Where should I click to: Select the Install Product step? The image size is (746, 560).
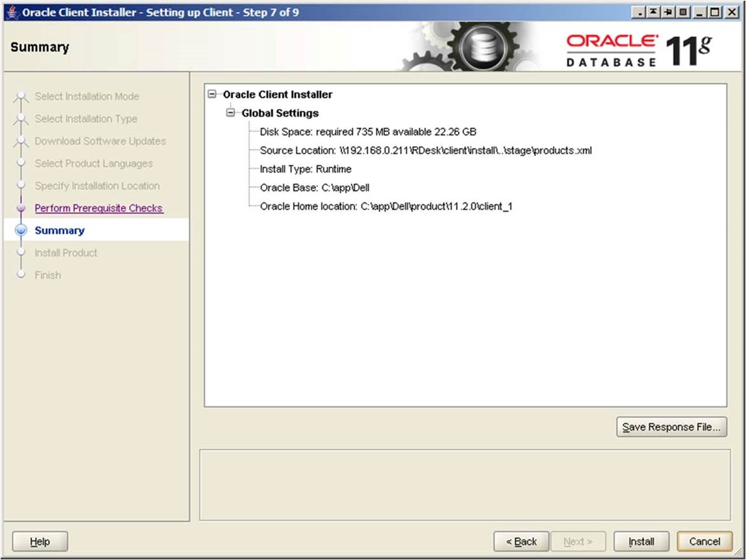[66, 253]
